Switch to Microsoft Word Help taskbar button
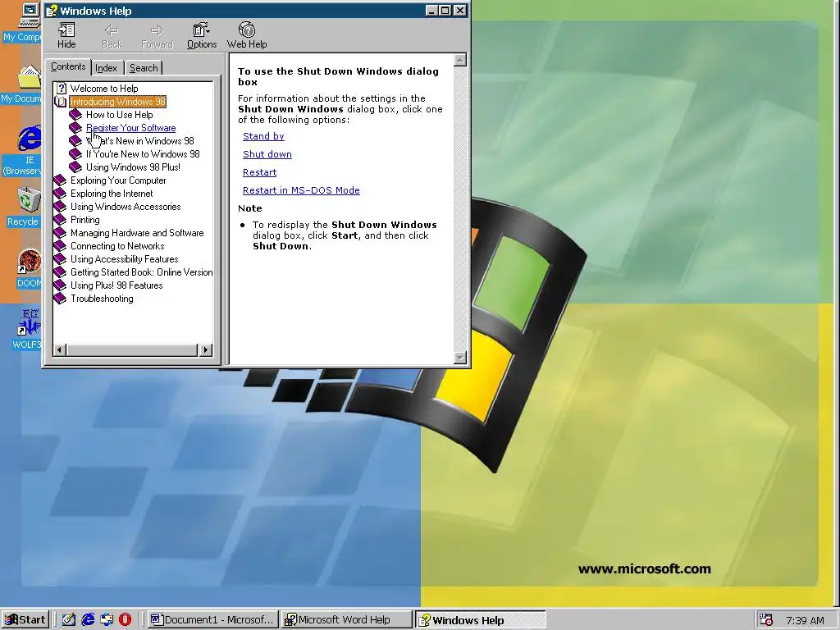The width and height of the screenshot is (840, 630). (x=347, y=620)
